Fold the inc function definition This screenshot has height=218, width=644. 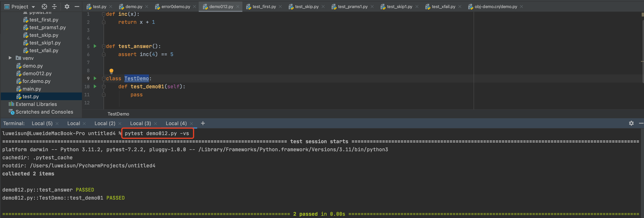(104, 14)
